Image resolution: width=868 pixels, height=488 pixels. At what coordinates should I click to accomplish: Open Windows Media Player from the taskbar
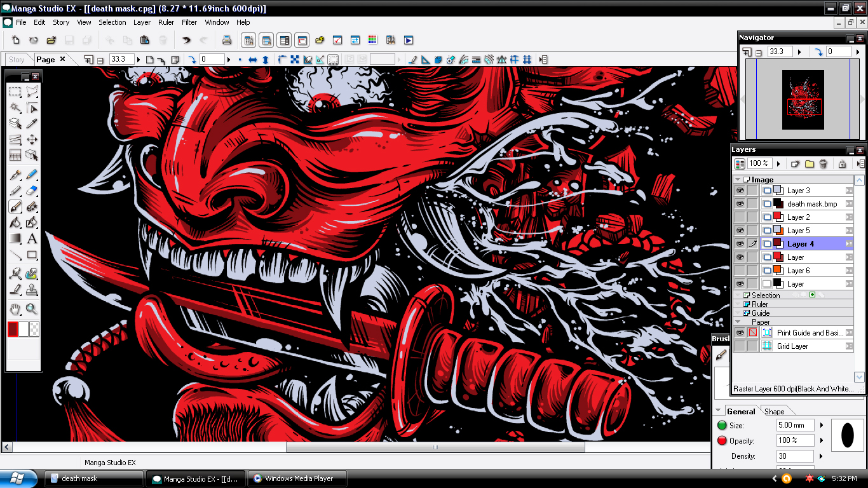[297, 478]
